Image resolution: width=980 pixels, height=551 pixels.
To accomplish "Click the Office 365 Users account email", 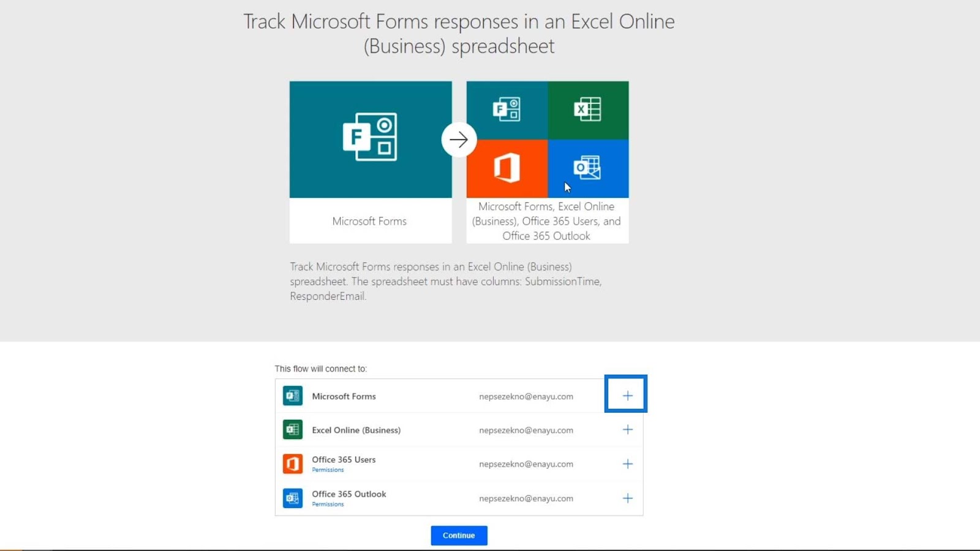I will (x=526, y=464).
